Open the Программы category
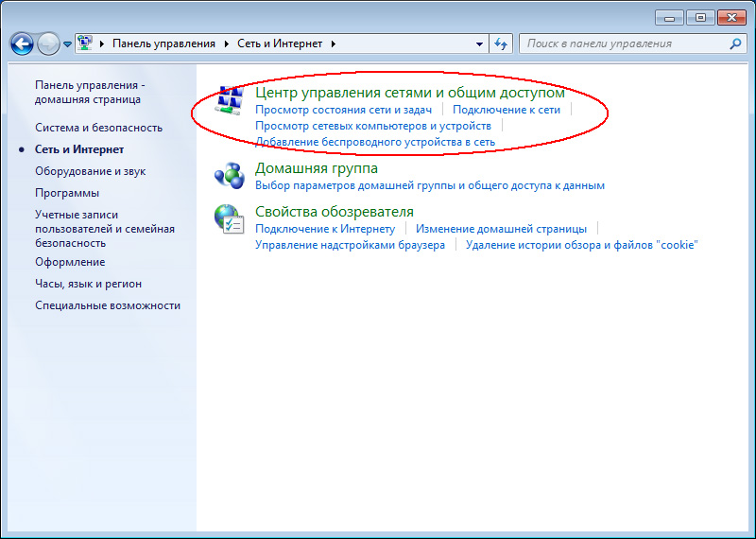 [x=67, y=193]
